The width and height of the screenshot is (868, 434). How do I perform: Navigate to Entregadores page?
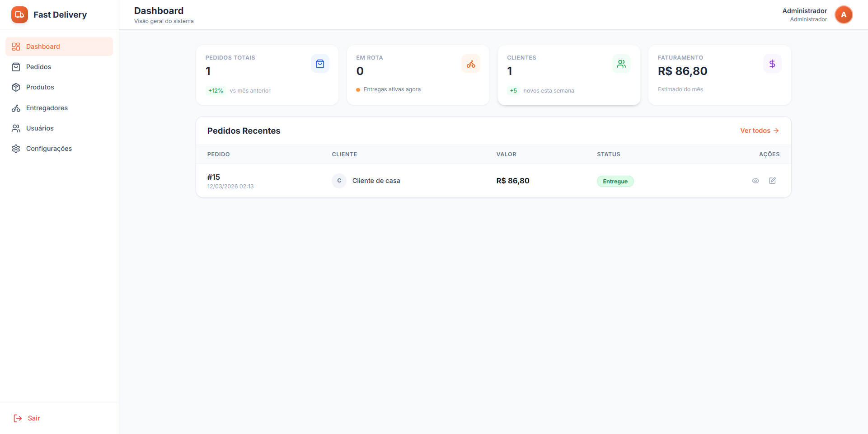point(47,108)
